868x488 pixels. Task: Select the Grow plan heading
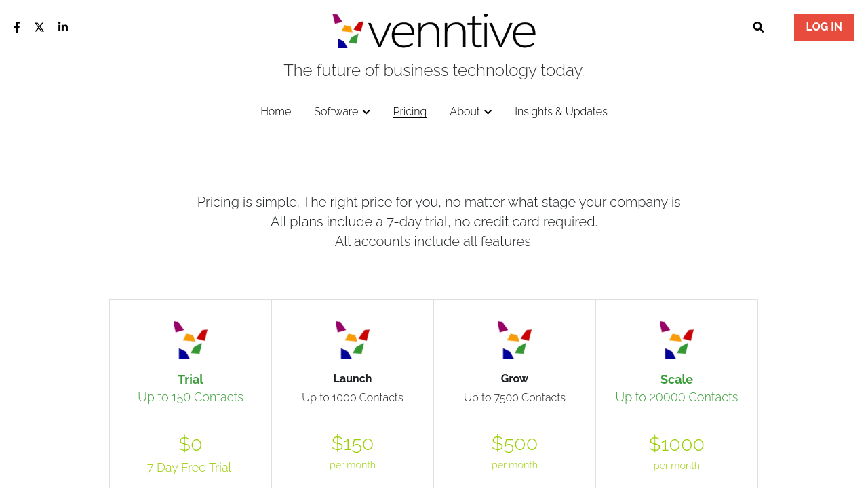pyautogui.click(x=515, y=379)
